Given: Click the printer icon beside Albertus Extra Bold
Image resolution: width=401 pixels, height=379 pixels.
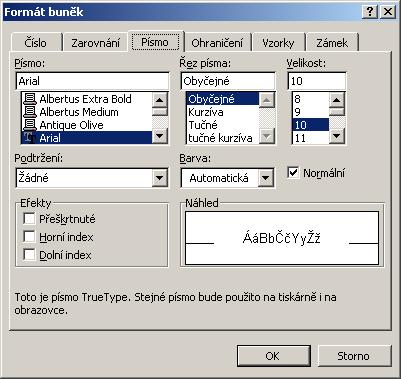Looking at the screenshot, I should coord(30,99).
